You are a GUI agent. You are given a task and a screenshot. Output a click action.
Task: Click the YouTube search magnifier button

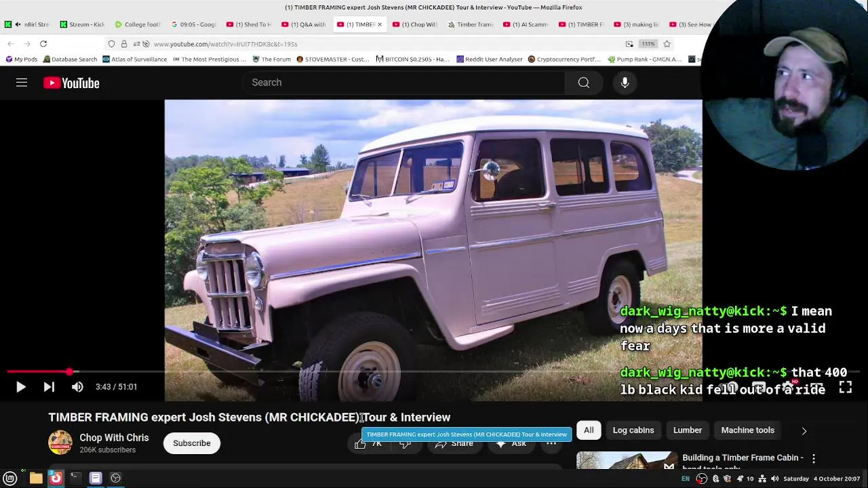(x=584, y=83)
